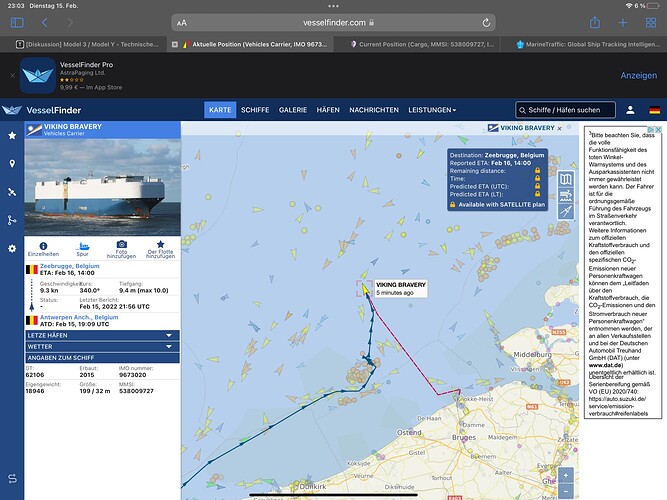Image resolution: width=667 pixels, height=500 pixels.
Task: Select IMO number 9673020 text
Action: pyautogui.click(x=132, y=375)
